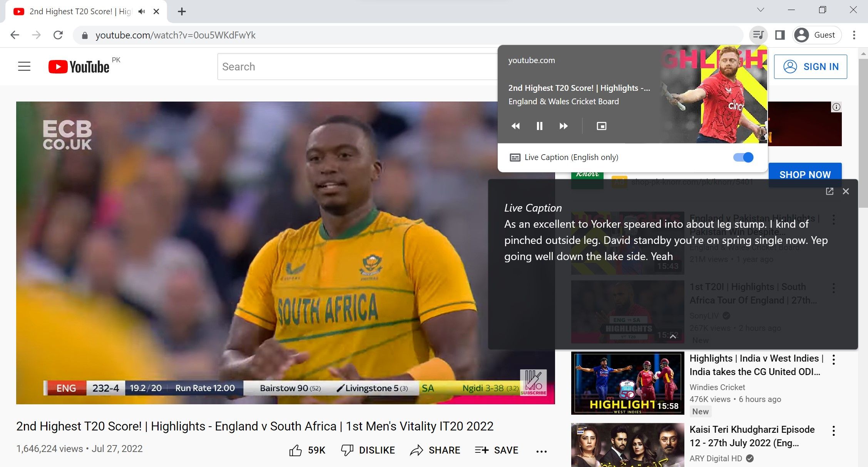This screenshot has height=467, width=868.
Task: Open ad info icon
Action: pyautogui.click(x=836, y=107)
